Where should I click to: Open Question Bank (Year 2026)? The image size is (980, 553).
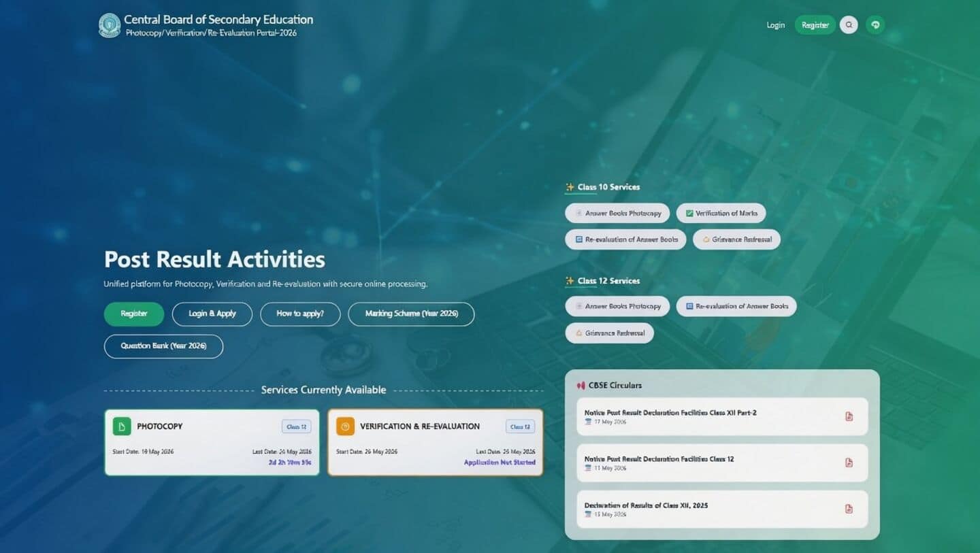pyautogui.click(x=163, y=346)
